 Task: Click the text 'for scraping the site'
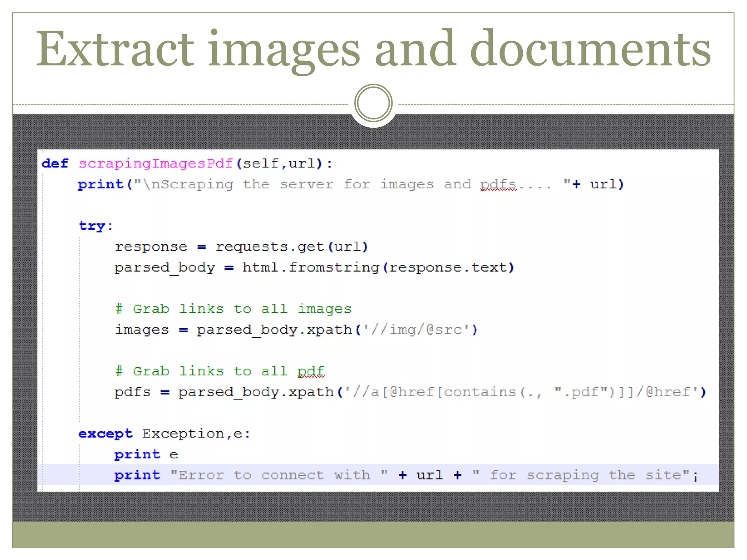pos(585,475)
